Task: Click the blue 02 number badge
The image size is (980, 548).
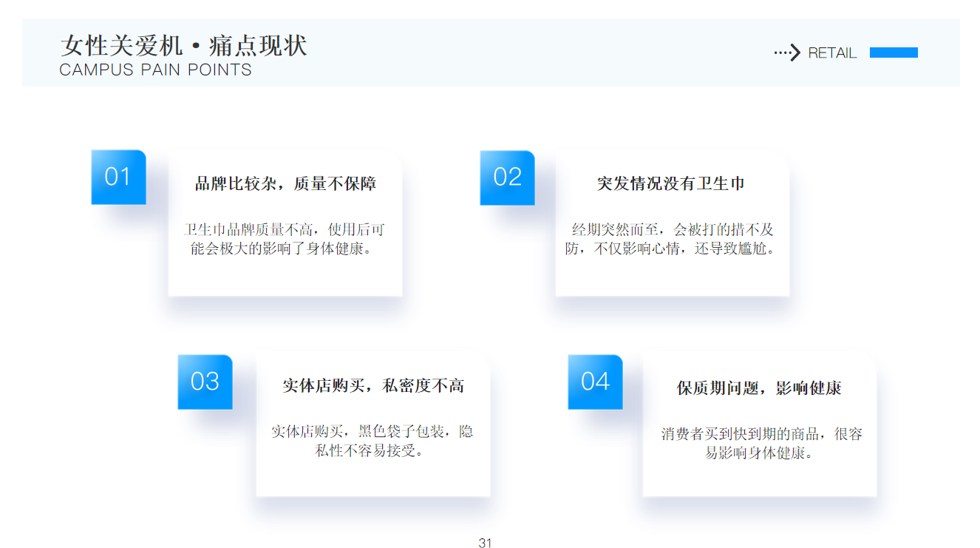Action: coord(507,177)
